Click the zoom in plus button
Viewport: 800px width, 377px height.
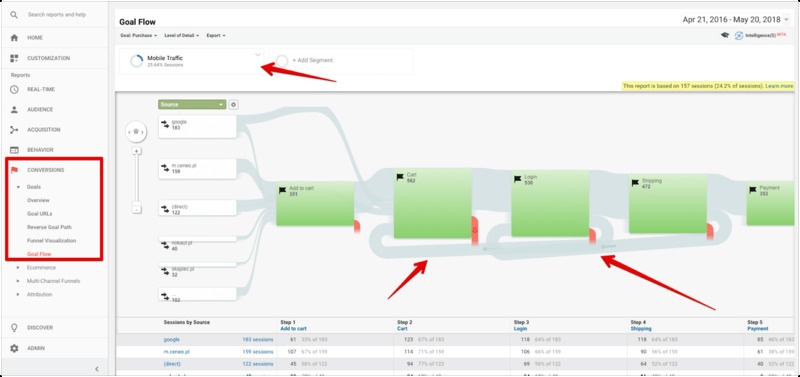coord(137,151)
